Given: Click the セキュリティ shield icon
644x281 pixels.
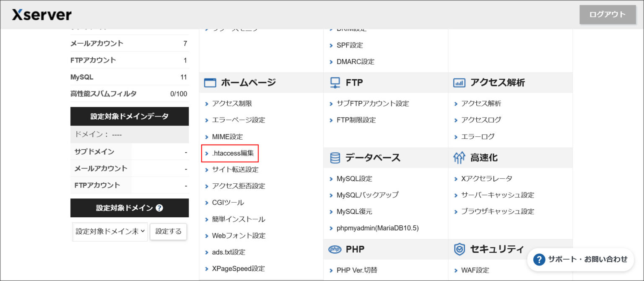Looking at the screenshot, I should [460, 249].
